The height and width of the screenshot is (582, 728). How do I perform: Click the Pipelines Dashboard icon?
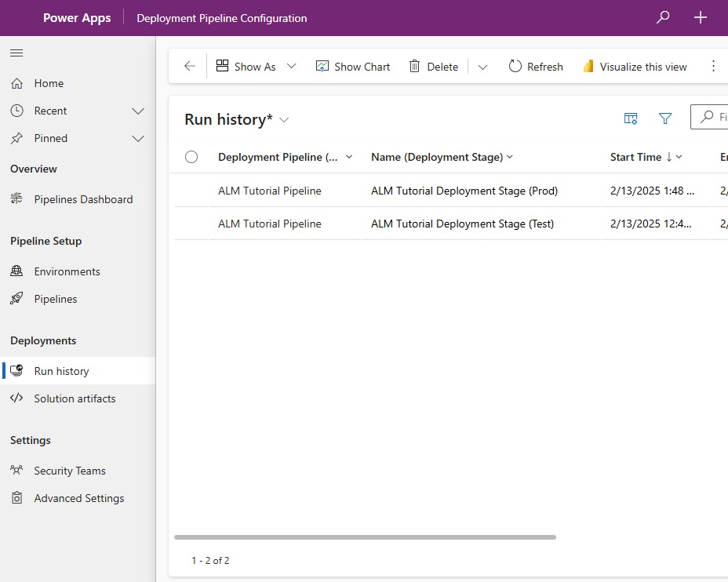point(16,198)
